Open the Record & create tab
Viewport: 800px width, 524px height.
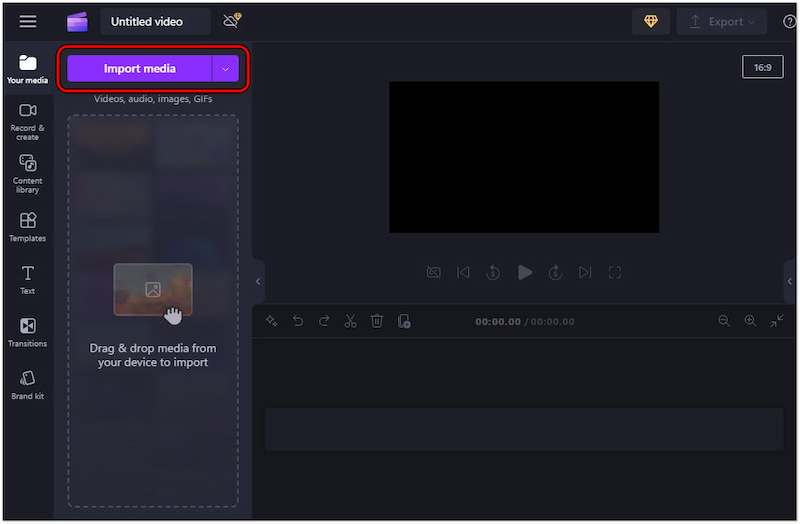coord(28,120)
